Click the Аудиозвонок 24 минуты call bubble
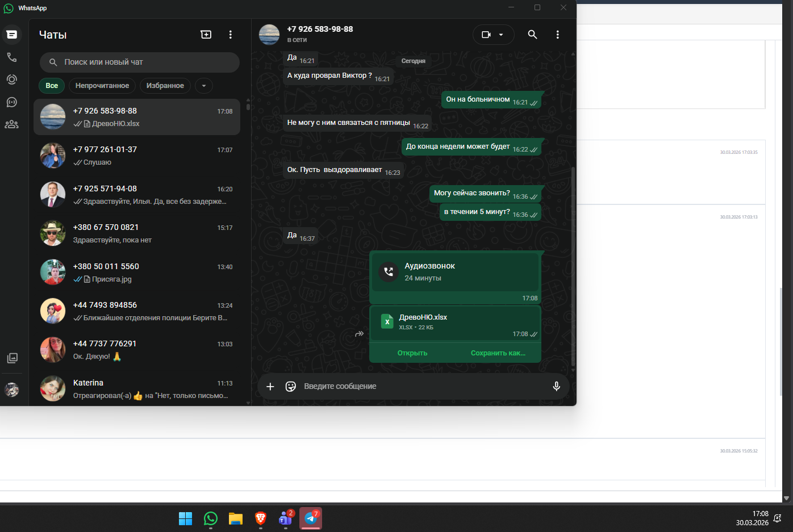The width and height of the screenshot is (793, 532). tap(455, 278)
